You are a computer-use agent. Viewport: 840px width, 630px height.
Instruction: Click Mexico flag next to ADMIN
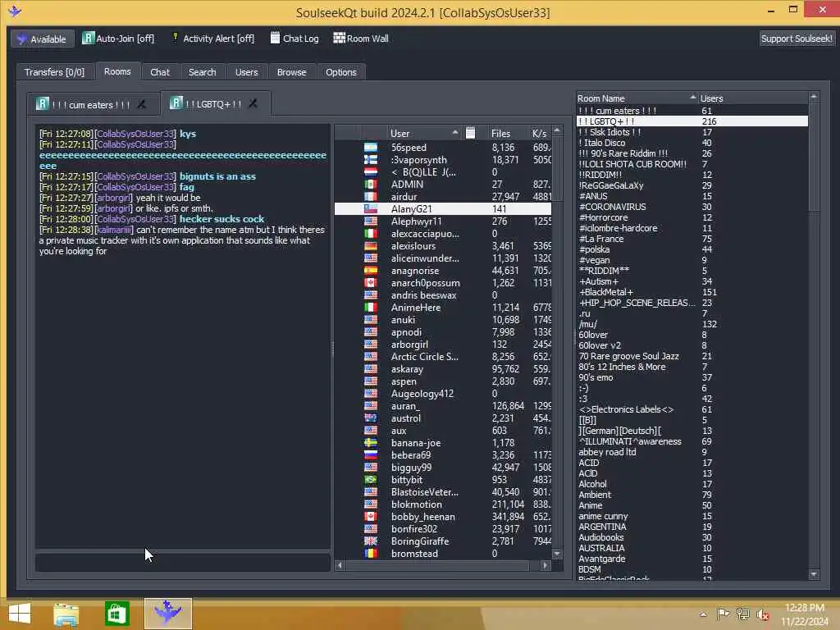[x=370, y=185]
